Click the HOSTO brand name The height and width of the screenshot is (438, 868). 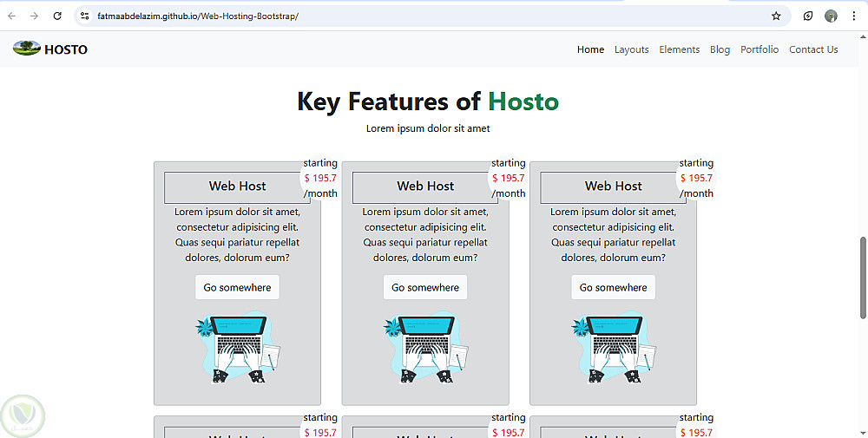pos(66,49)
